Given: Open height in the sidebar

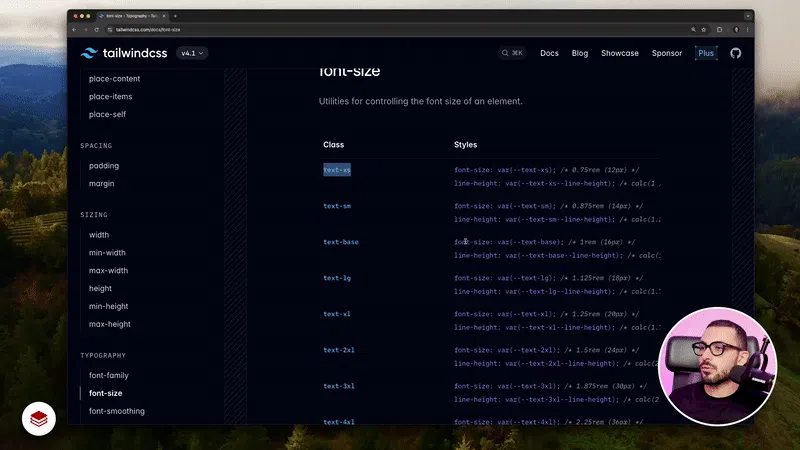Looking at the screenshot, I should pos(100,288).
